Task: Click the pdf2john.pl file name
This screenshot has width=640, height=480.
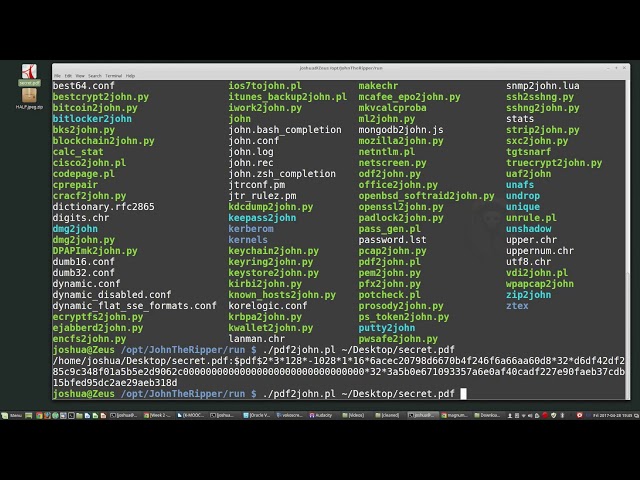Action: pos(389,262)
